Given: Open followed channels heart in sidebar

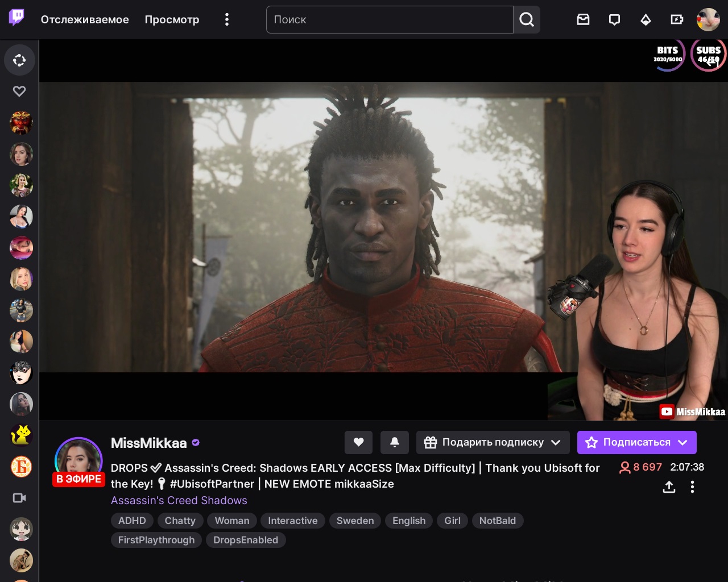Looking at the screenshot, I should click(19, 91).
